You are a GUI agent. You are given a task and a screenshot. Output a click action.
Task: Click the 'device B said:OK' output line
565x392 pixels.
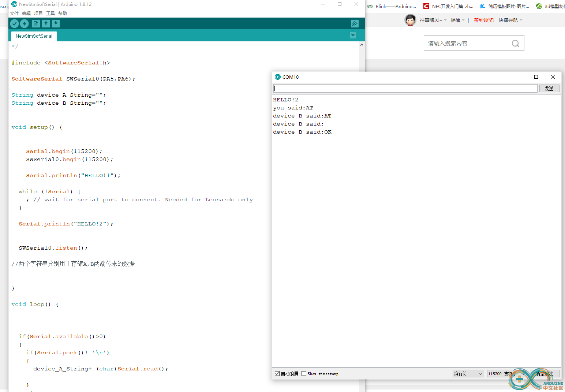coord(302,132)
